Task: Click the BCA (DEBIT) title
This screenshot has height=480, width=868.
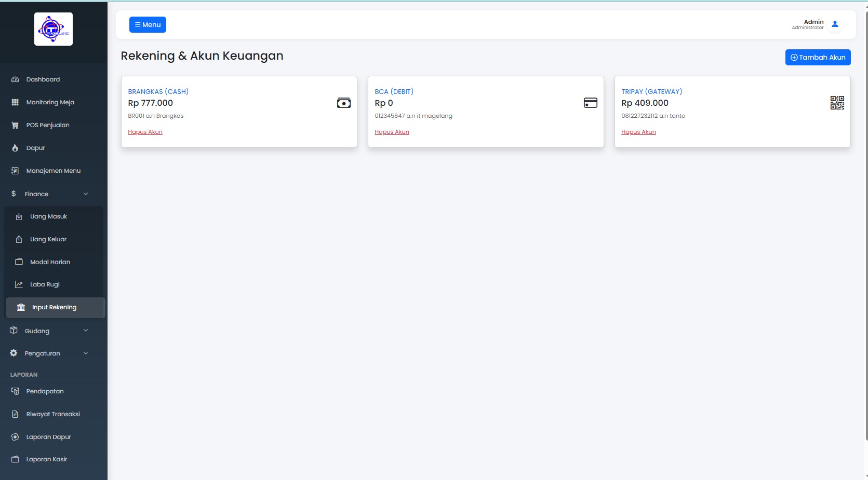Action: (x=394, y=91)
